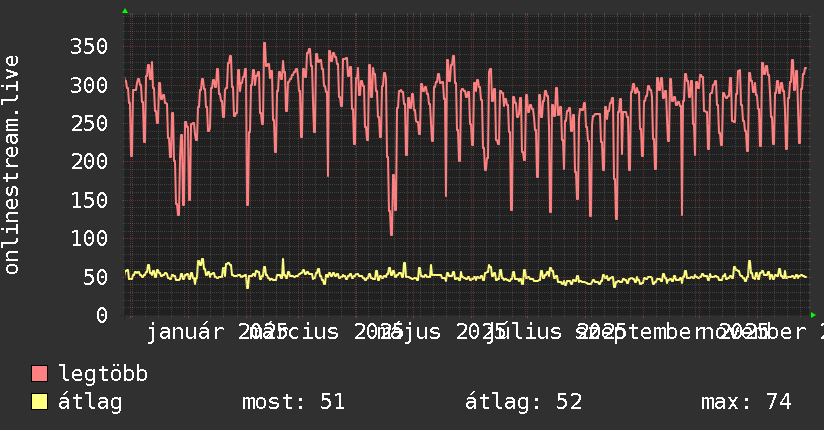Click the 'átlag: 52' statistic value
The image size is (824, 430).
[x=523, y=402]
